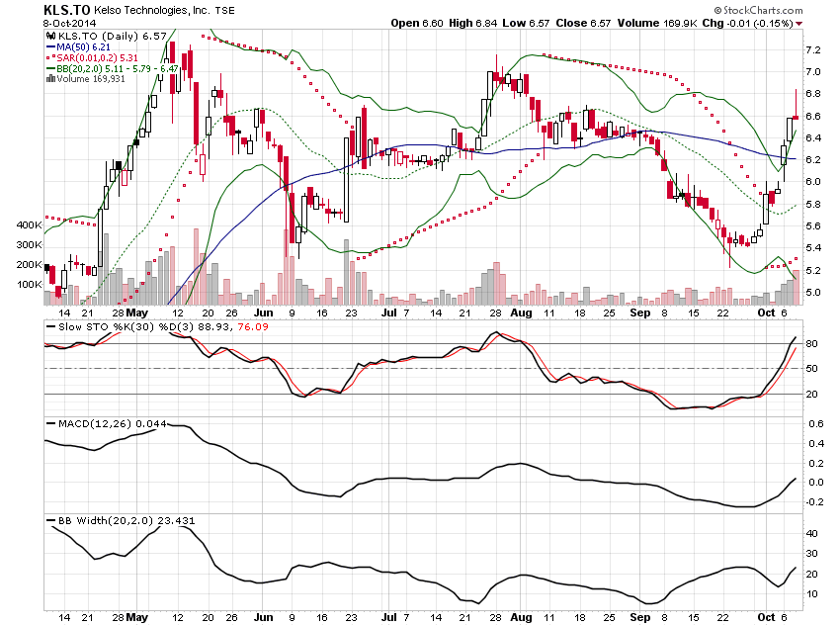
Task: Click the 7.2 price axis label
Action: pyautogui.click(x=812, y=49)
